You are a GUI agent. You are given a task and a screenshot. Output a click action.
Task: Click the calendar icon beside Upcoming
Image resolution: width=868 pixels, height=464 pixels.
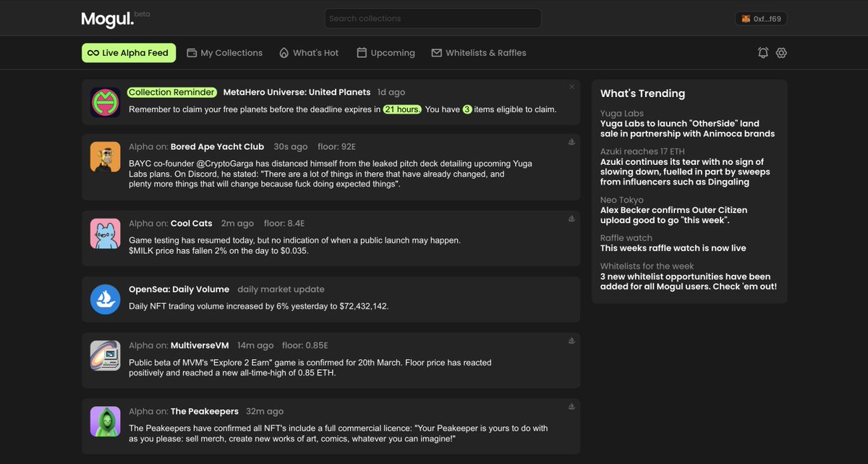click(x=362, y=53)
